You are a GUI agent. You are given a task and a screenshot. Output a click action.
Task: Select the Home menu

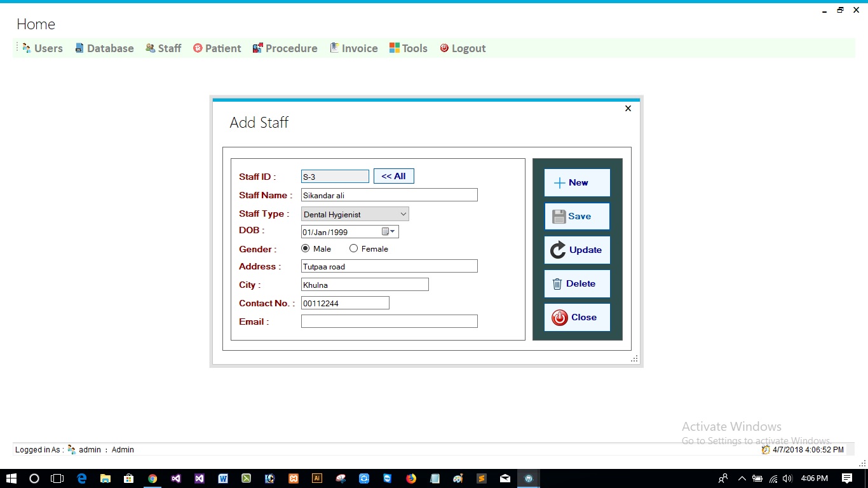36,24
